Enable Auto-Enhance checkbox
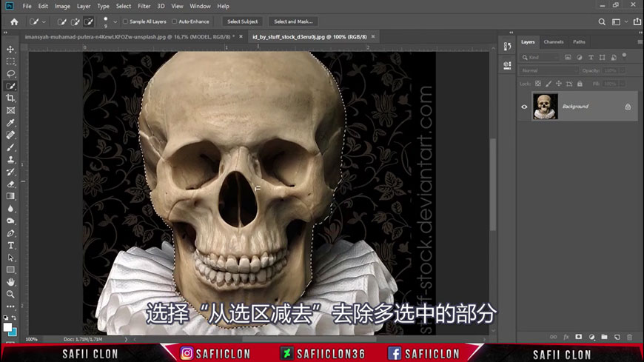 click(175, 21)
